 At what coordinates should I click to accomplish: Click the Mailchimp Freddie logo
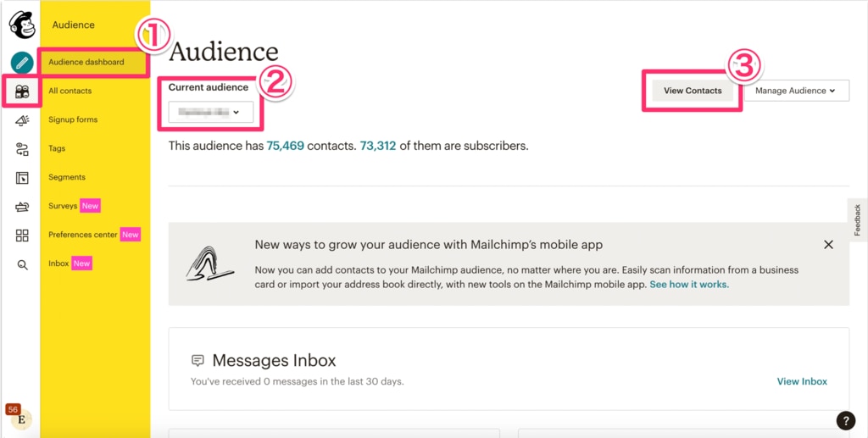(22, 25)
